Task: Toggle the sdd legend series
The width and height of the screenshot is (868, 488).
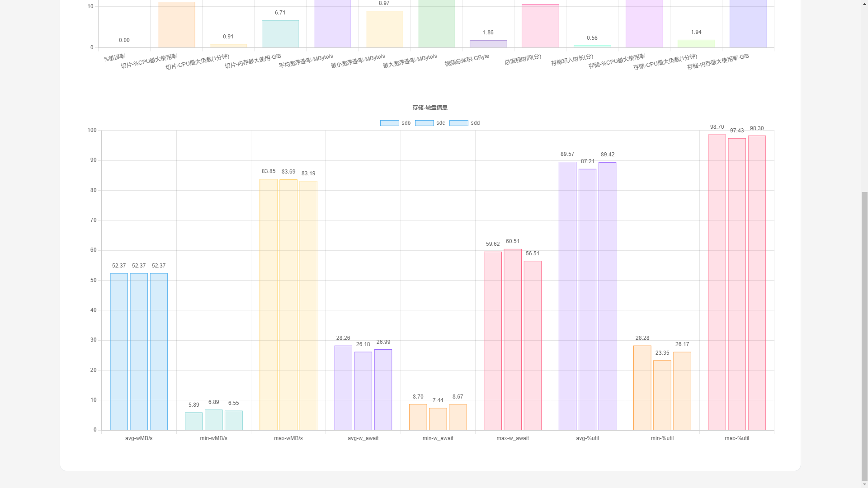Action: [x=475, y=123]
